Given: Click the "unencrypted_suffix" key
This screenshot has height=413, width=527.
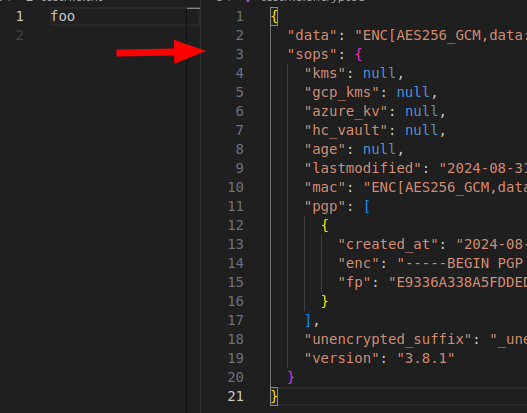Looking at the screenshot, I should (388, 339).
